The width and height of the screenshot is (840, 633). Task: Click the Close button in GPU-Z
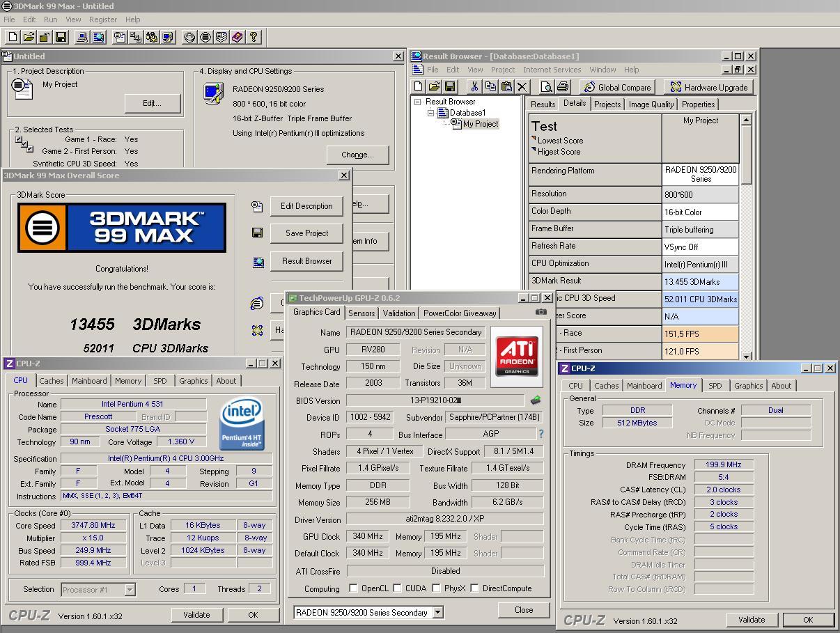point(524,609)
